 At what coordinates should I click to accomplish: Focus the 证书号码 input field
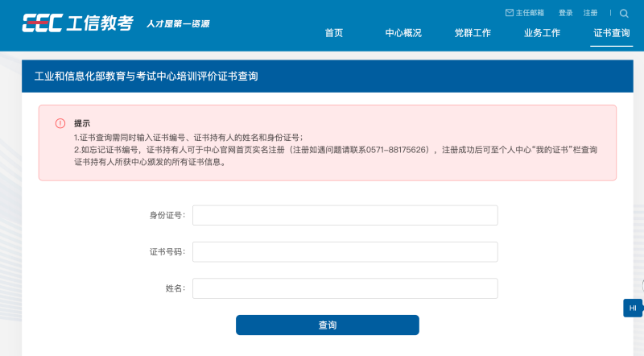(x=345, y=252)
